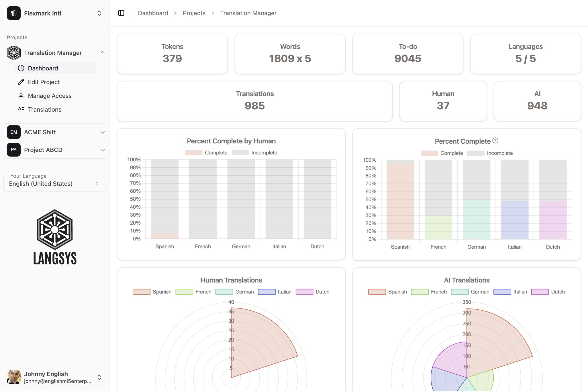Click the Edit Project pencil icon
The image size is (588, 391).
pos(21,82)
